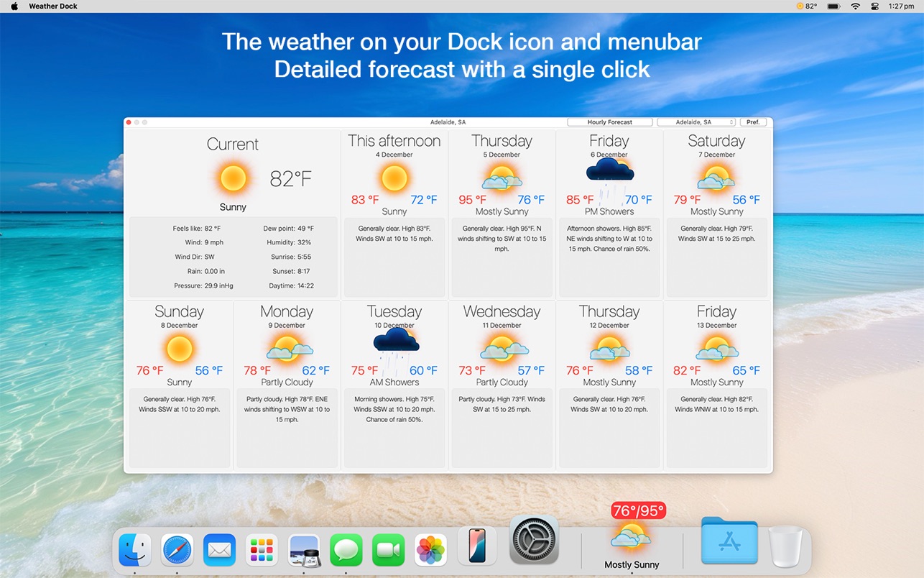Expand the Adelaide, SA location dropdown

(696, 122)
